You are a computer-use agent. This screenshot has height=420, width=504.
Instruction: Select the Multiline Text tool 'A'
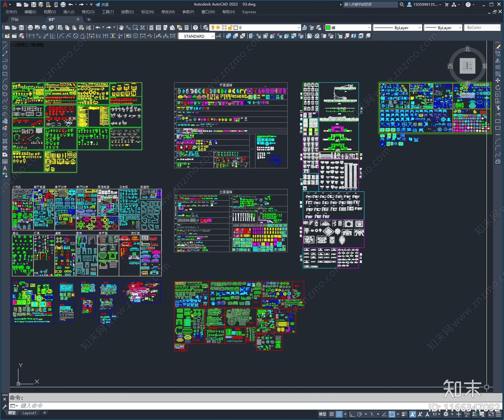pyautogui.click(x=5, y=168)
